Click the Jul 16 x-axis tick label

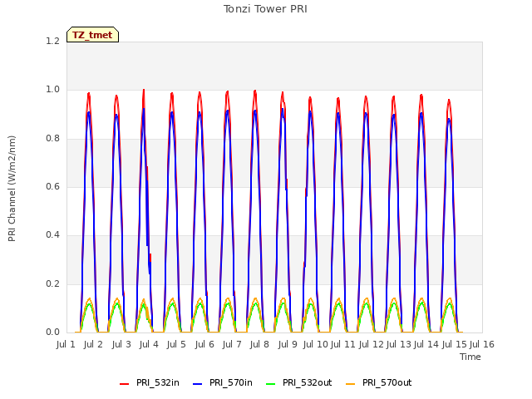click(x=482, y=344)
